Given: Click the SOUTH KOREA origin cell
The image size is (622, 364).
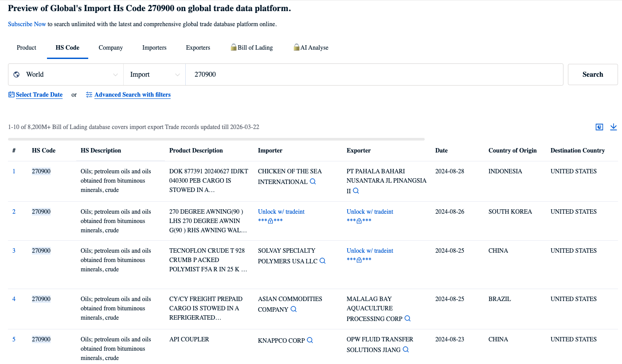Looking at the screenshot, I should point(510,211).
